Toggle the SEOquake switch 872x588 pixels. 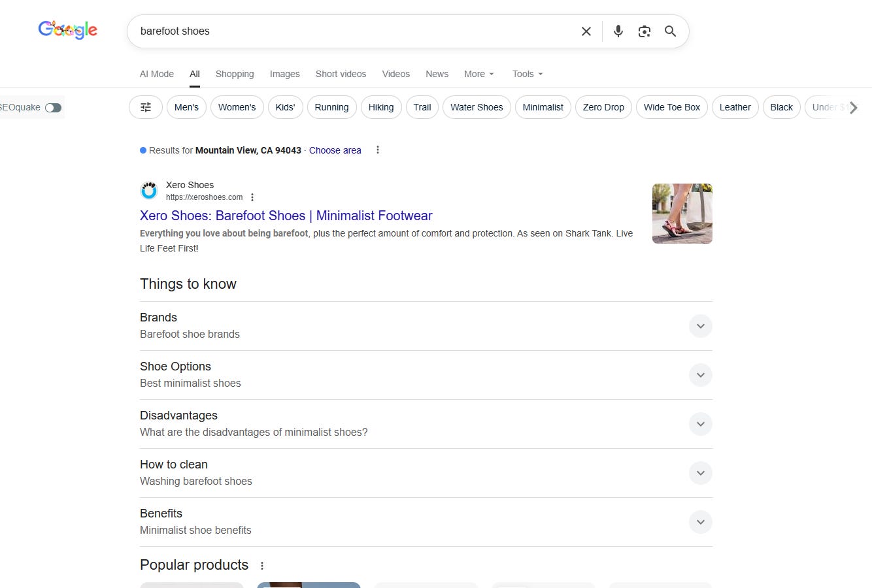(x=54, y=108)
